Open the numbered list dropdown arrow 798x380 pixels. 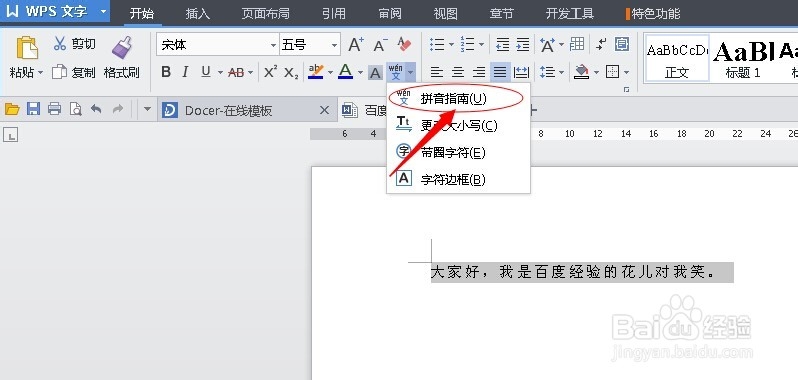pos(481,45)
